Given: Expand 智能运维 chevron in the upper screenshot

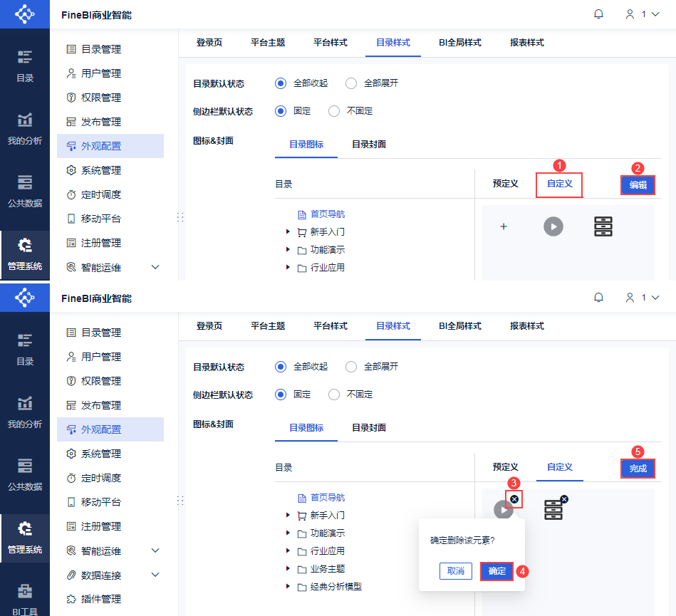Looking at the screenshot, I should pos(155,267).
